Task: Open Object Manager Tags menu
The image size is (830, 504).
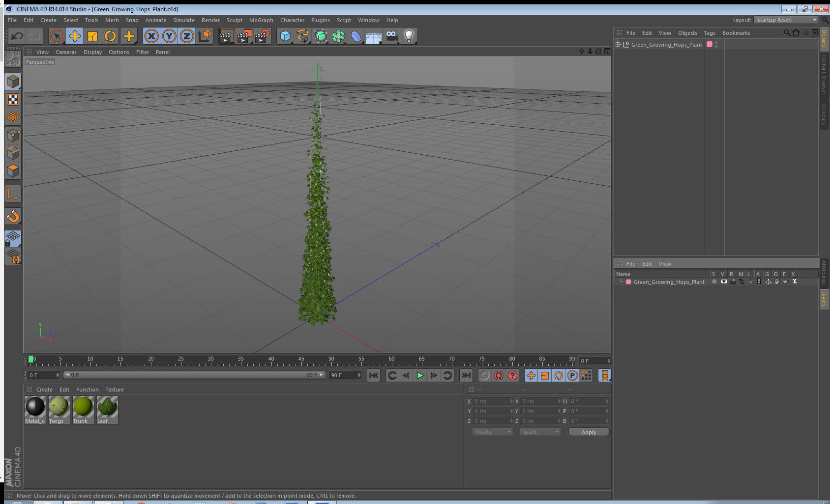Action: pyautogui.click(x=710, y=33)
